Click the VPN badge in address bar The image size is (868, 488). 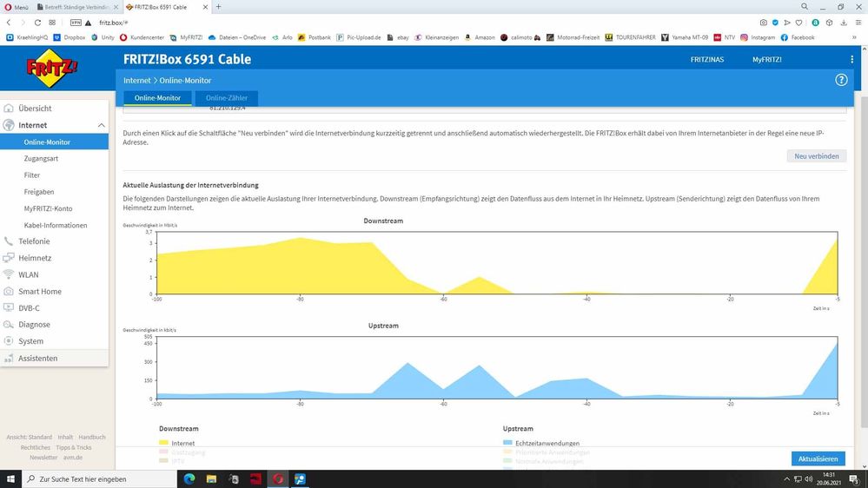[76, 23]
